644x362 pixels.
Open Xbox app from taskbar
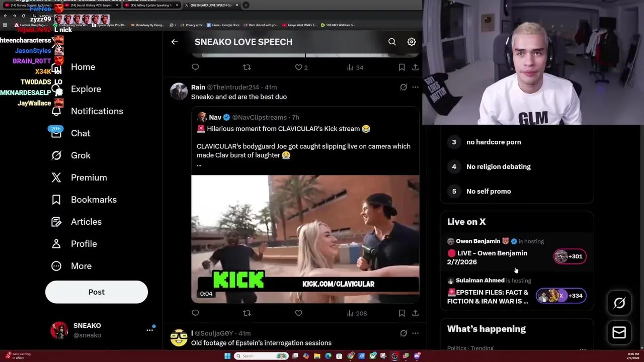tap(372, 356)
